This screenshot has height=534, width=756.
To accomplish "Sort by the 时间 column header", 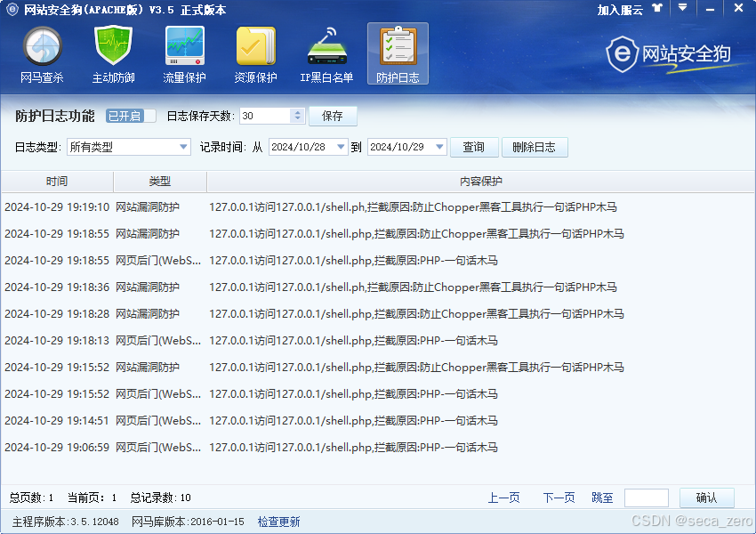I will coord(57,182).
